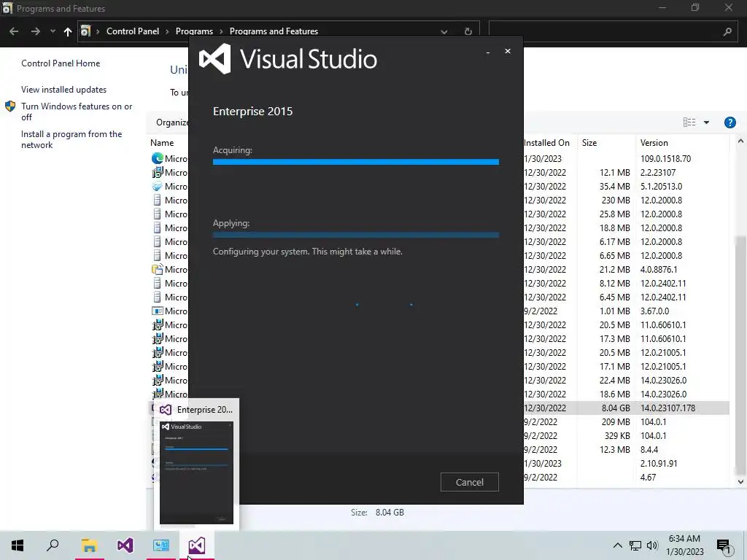Click the search magnifier icon

click(x=727, y=31)
